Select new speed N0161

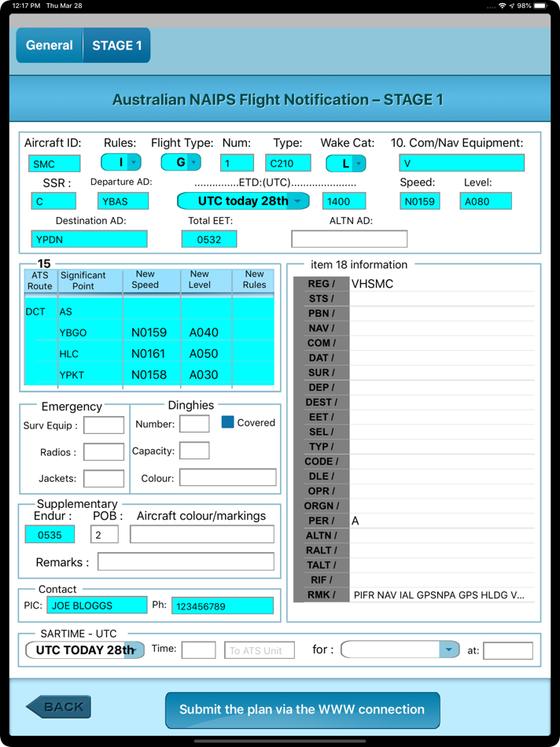148,354
